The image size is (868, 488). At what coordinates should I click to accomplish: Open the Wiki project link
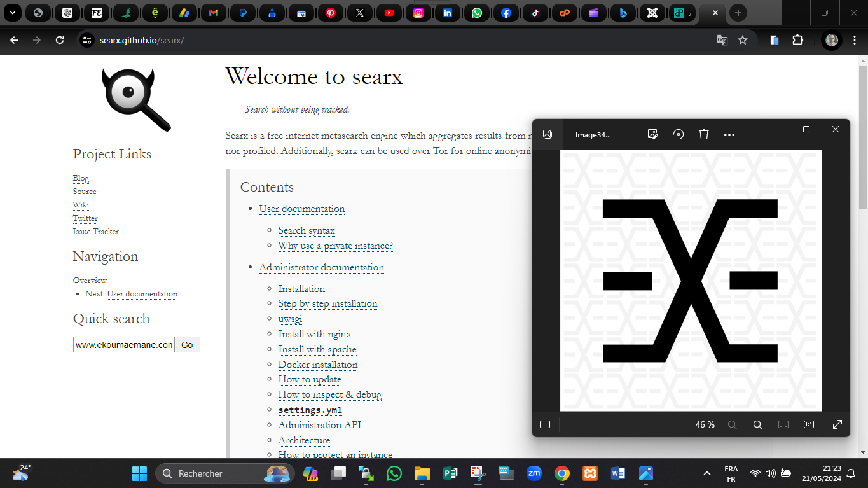click(x=81, y=205)
